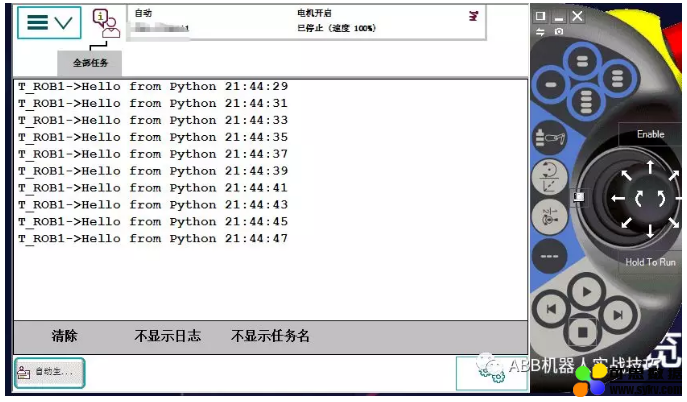The width and height of the screenshot is (687, 402).
Task: Click the 清除 button to clear messages
Action: tap(64, 336)
